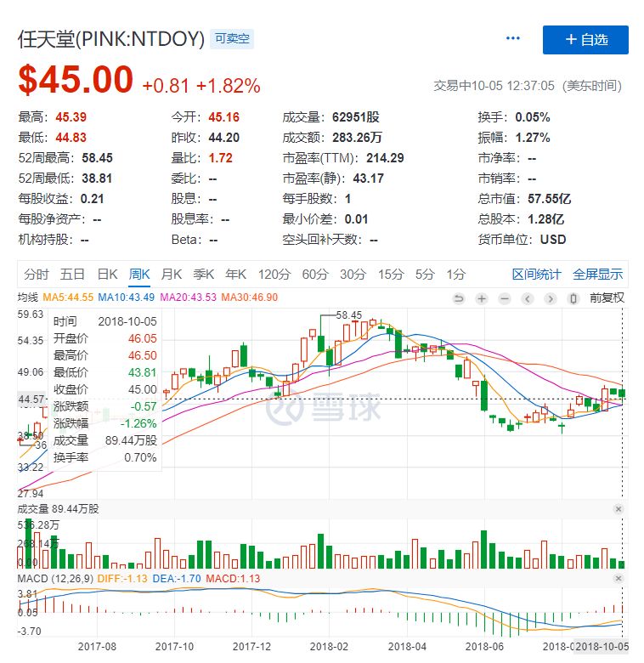Show the 年K chart tab
This screenshot has height=663, width=644.
pyautogui.click(x=236, y=275)
